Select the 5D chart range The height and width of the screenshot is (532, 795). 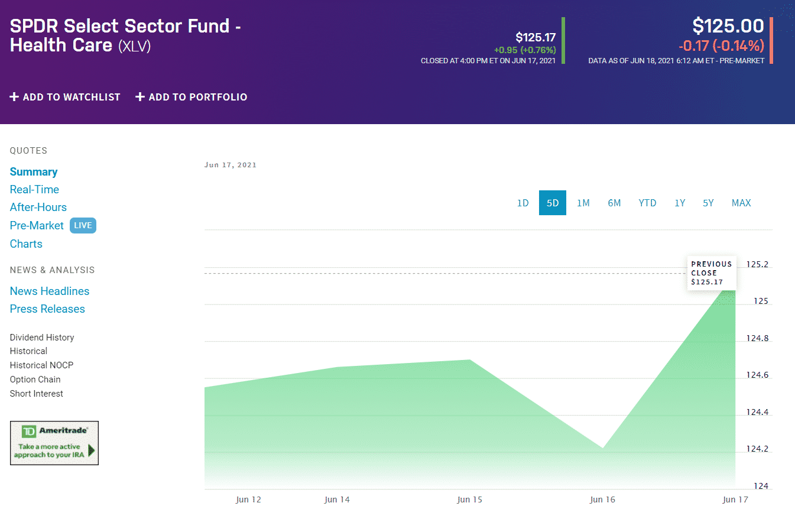(x=553, y=203)
